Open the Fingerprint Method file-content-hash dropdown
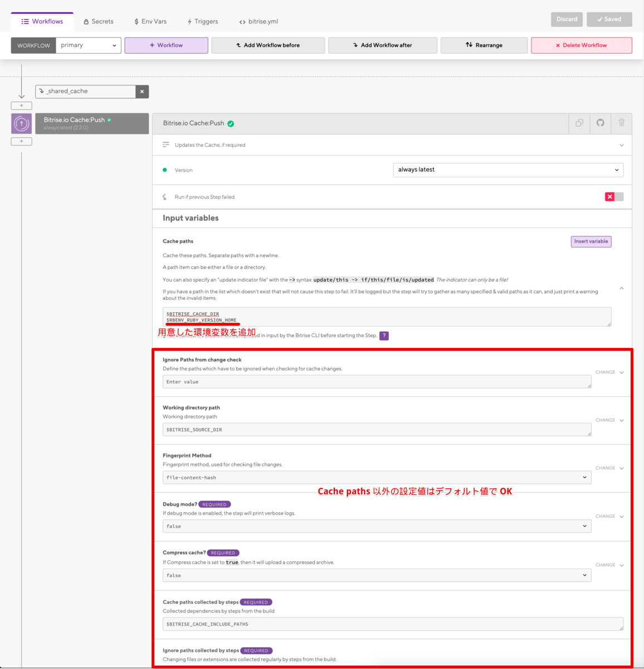The width and height of the screenshot is (644, 669). coord(377,478)
